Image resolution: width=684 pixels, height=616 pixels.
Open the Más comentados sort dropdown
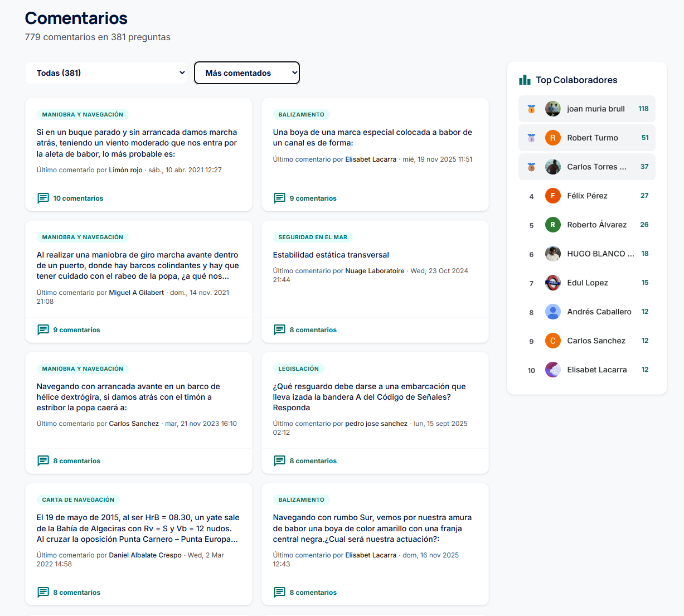point(247,72)
